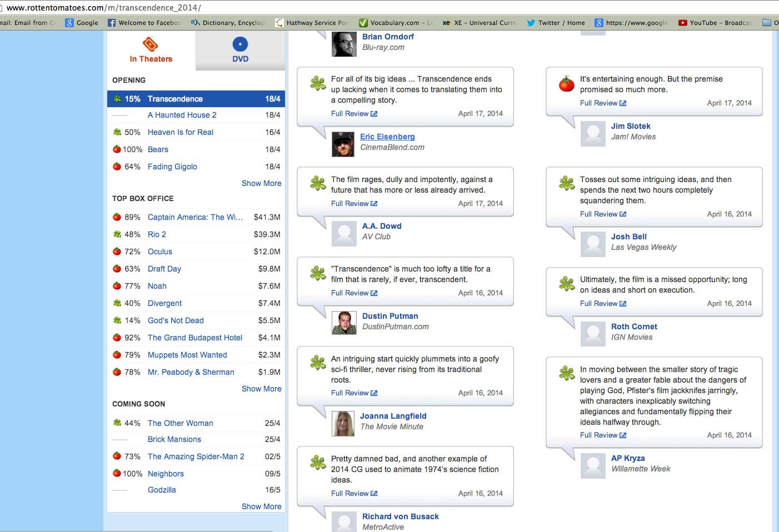Screen dimensions: 779x532
Task: Click the rotten splat on A.A. Dowd's review
Action: pyautogui.click(x=318, y=183)
